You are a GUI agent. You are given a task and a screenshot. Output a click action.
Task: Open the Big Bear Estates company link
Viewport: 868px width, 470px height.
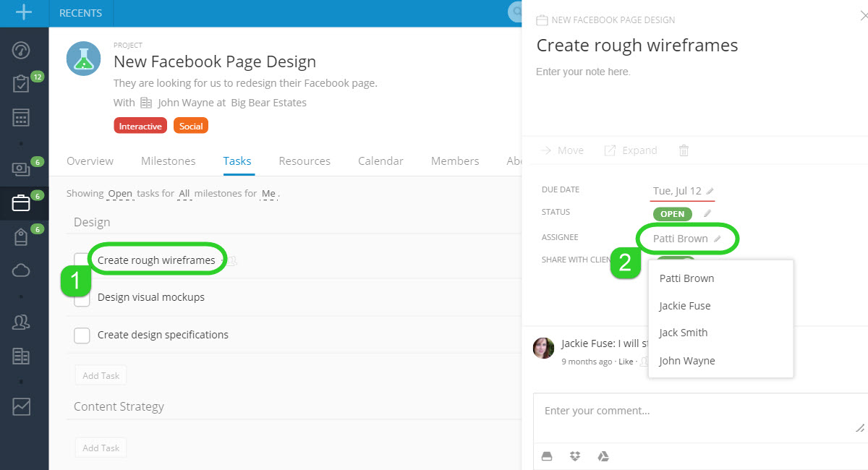[x=268, y=103]
